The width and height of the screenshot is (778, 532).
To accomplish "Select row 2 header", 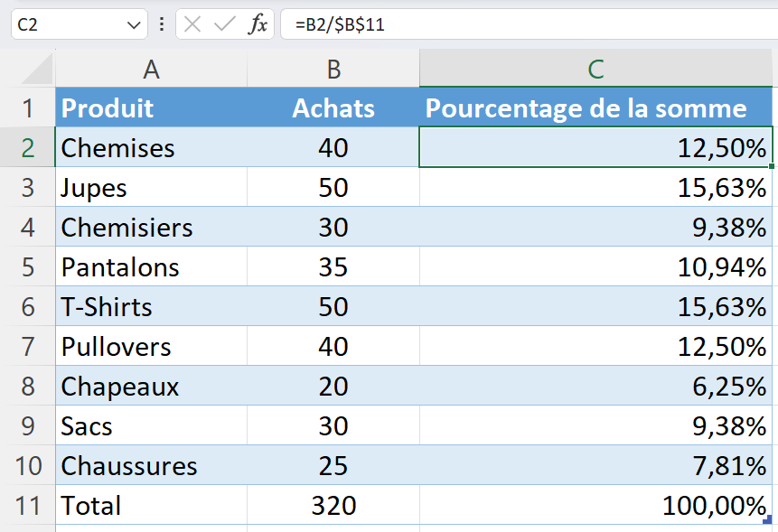I will pos(28,147).
